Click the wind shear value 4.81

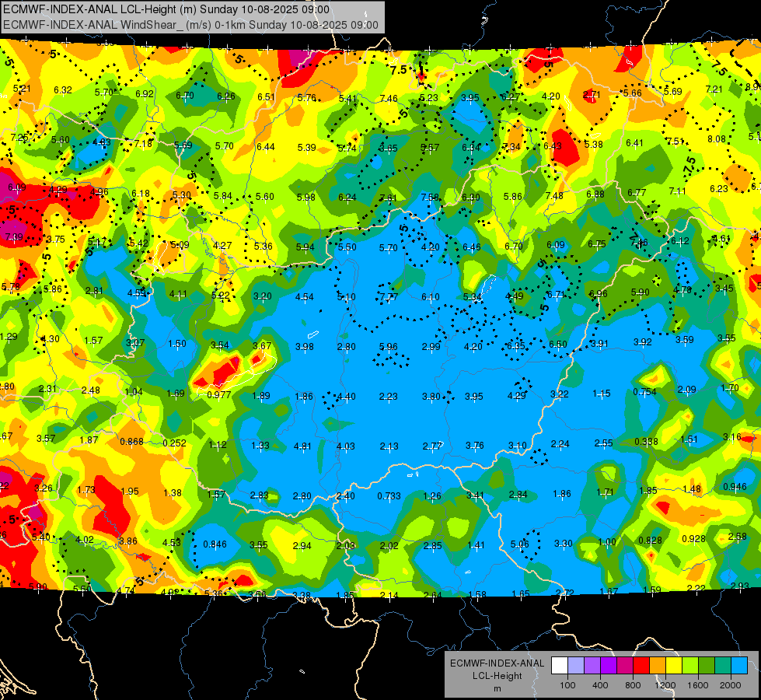302,446
